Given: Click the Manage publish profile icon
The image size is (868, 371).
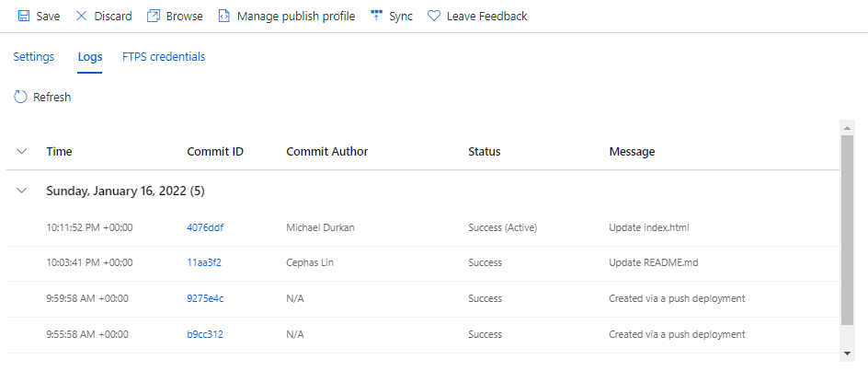Looking at the screenshot, I should tap(224, 16).
